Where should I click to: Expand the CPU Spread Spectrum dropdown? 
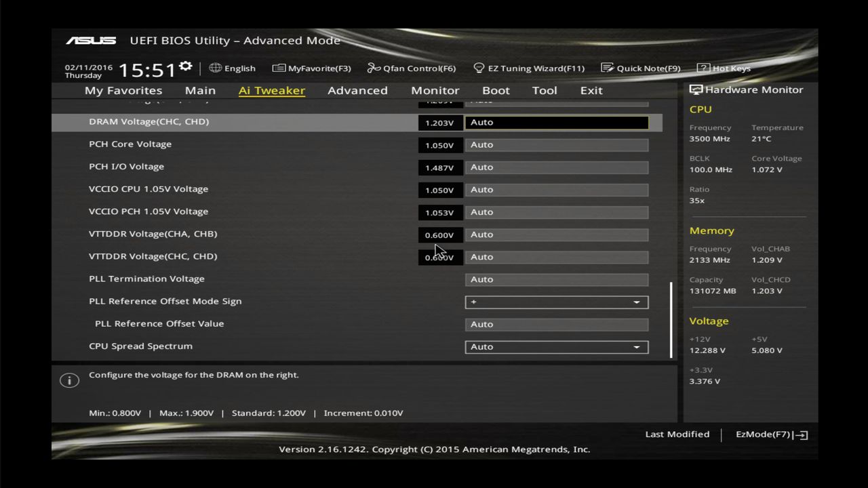coord(557,346)
